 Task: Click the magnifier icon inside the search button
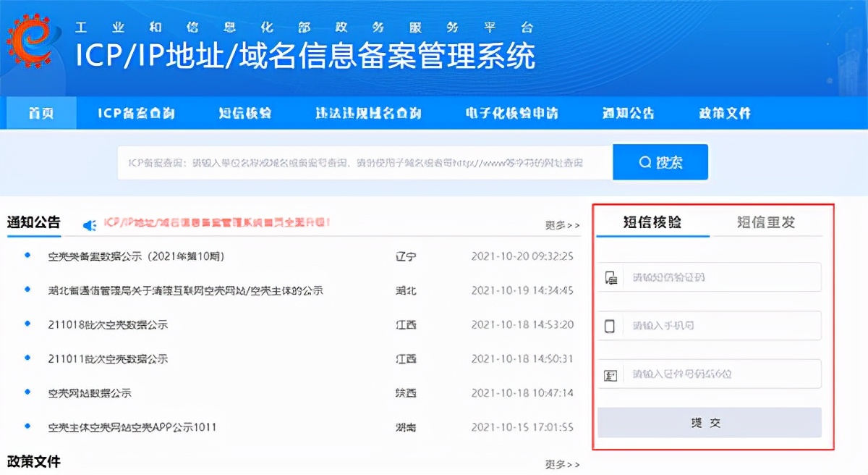pos(645,162)
